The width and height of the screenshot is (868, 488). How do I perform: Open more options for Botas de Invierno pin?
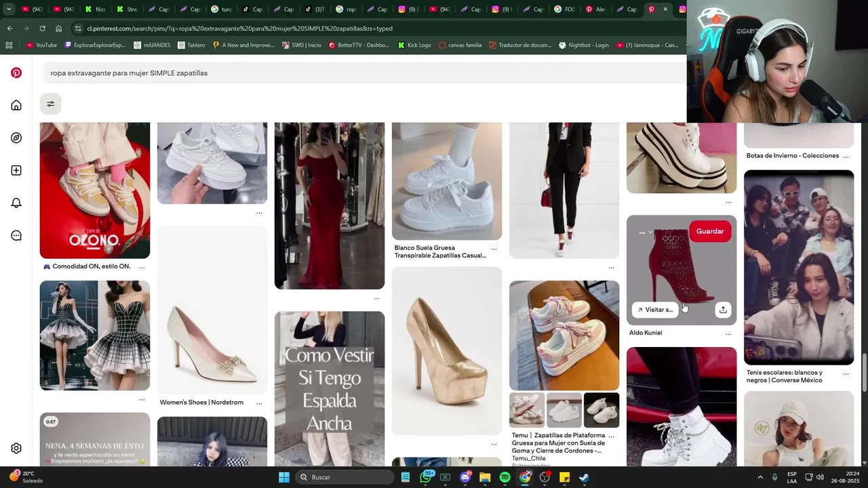[846, 156]
